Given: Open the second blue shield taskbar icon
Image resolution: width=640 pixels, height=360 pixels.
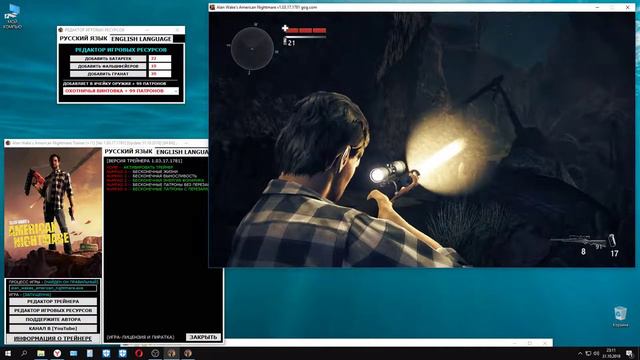Looking at the screenshot, I should click(122, 353).
